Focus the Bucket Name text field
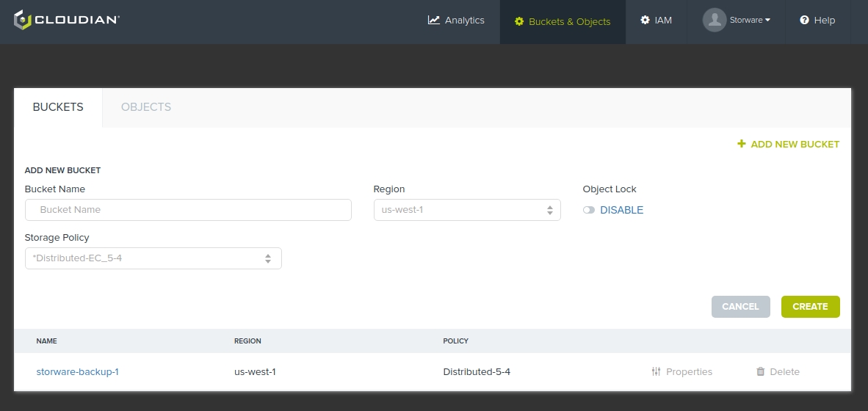 click(x=188, y=210)
